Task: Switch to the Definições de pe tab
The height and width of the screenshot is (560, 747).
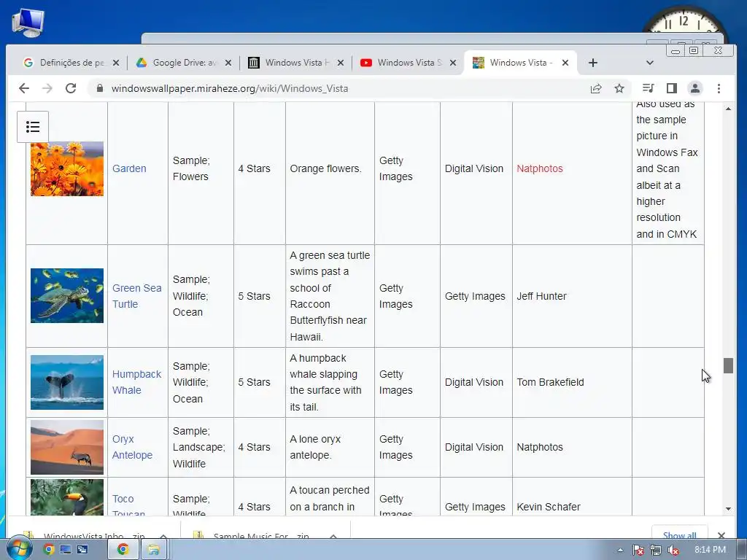Action: click(x=71, y=63)
